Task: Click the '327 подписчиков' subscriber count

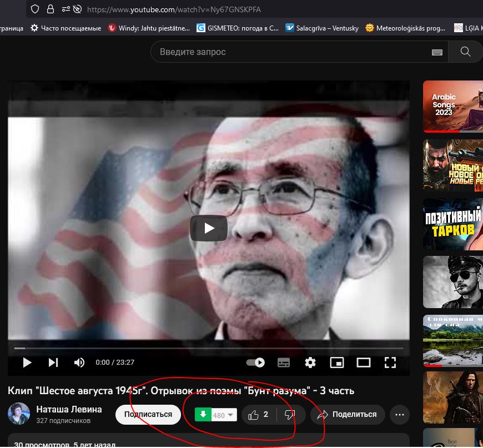Action: click(x=63, y=421)
